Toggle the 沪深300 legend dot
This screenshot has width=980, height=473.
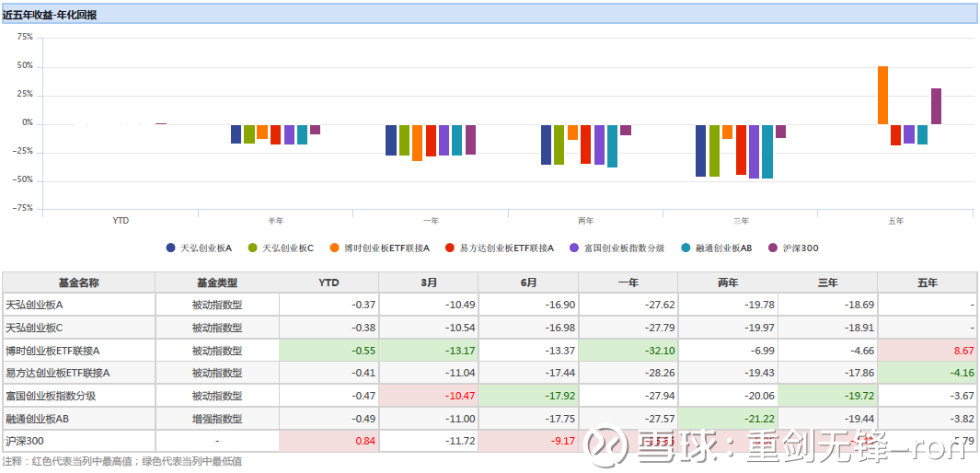point(773,248)
